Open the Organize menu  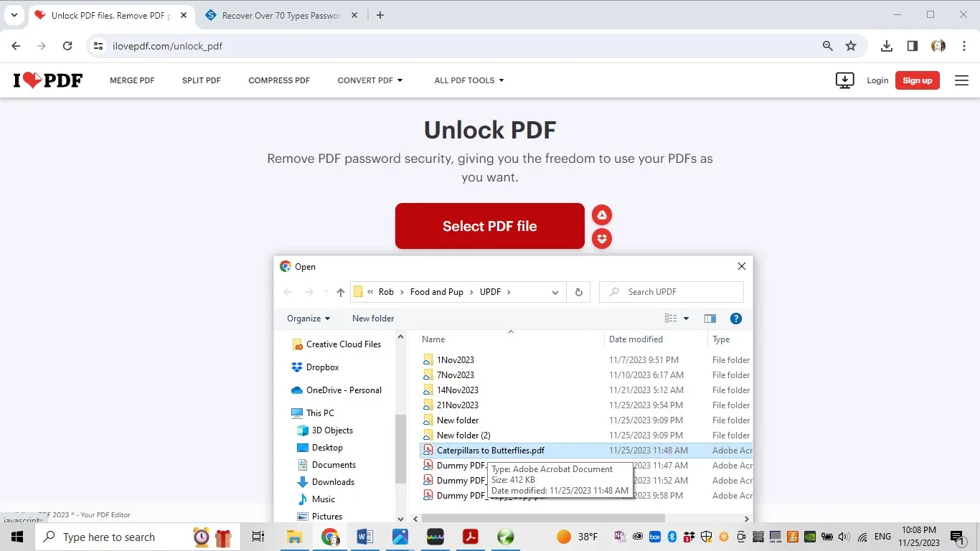[x=308, y=318]
